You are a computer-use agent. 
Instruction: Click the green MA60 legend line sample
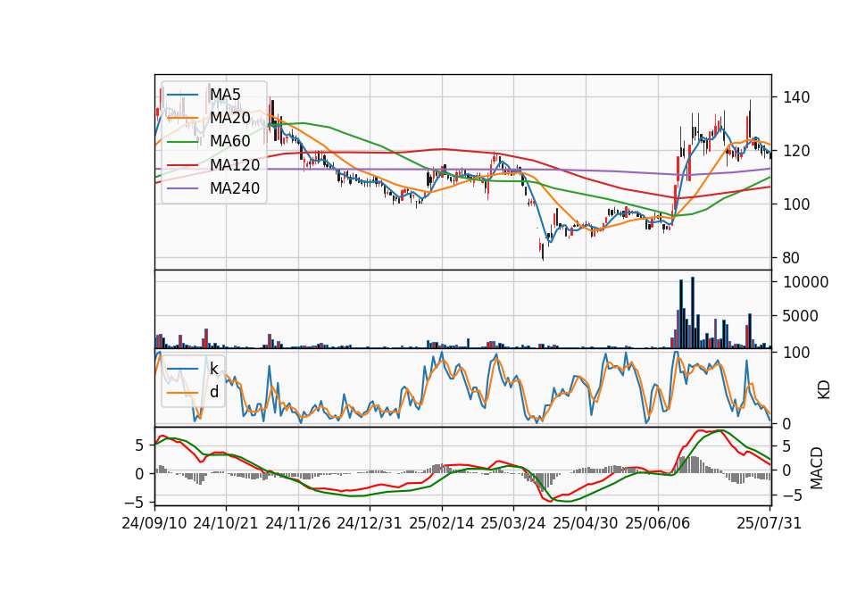[x=182, y=142]
